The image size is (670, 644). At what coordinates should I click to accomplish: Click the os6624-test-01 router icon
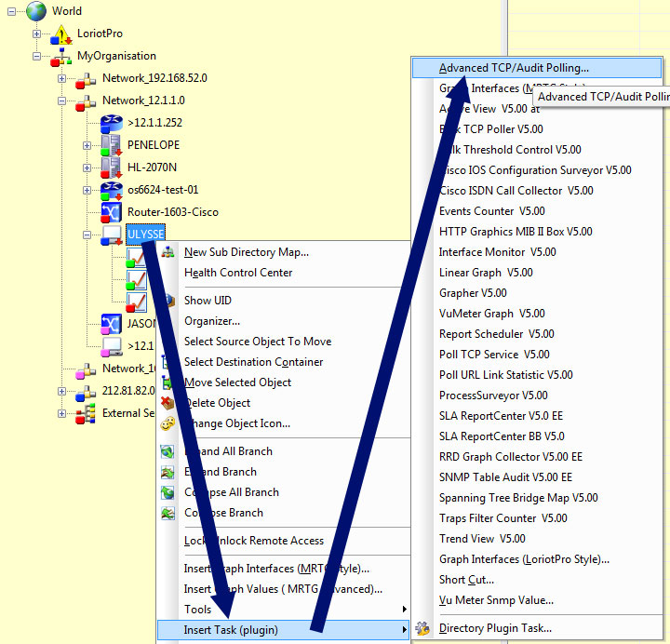pyautogui.click(x=112, y=191)
